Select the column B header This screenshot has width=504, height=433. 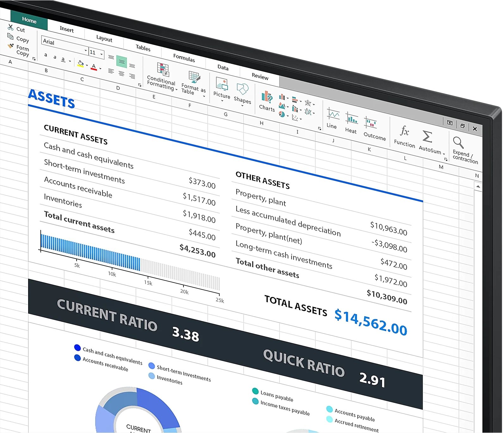(x=46, y=70)
